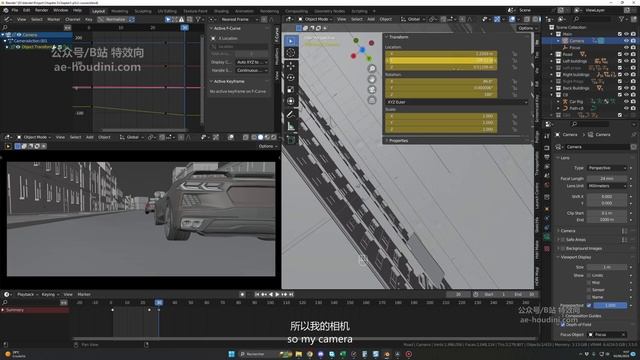Toggle the Normalize button in graph editor
The width and height of the screenshot is (640, 360).
pyautogui.click(x=113, y=19)
